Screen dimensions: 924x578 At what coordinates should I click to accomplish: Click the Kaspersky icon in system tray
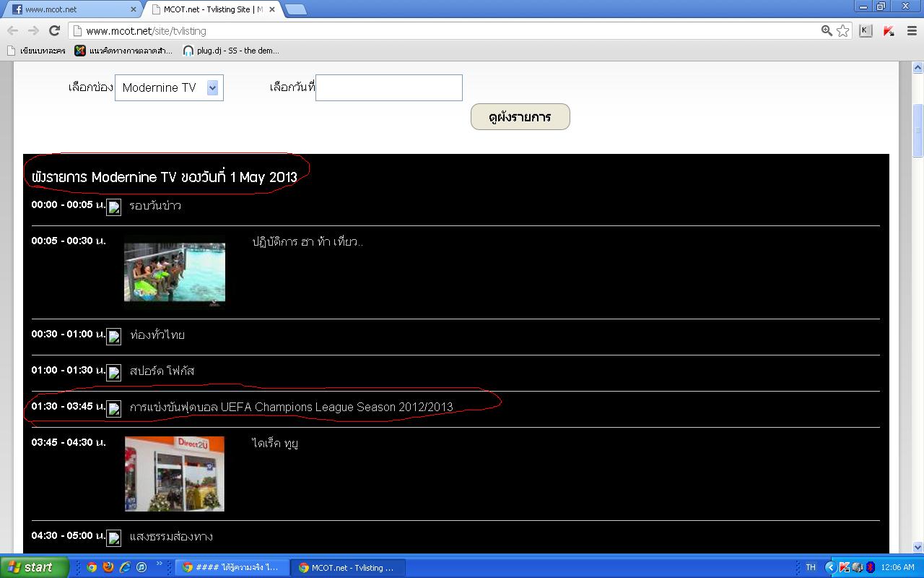[x=845, y=567]
